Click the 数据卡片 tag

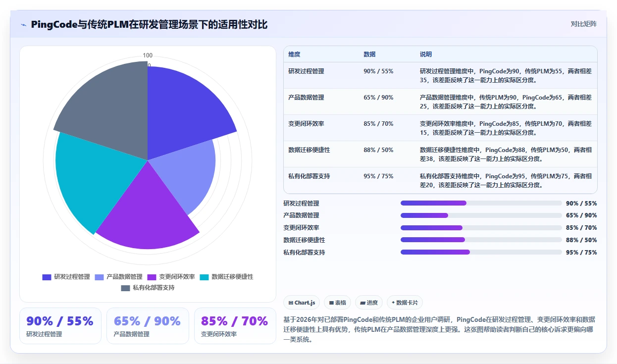(405, 303)
